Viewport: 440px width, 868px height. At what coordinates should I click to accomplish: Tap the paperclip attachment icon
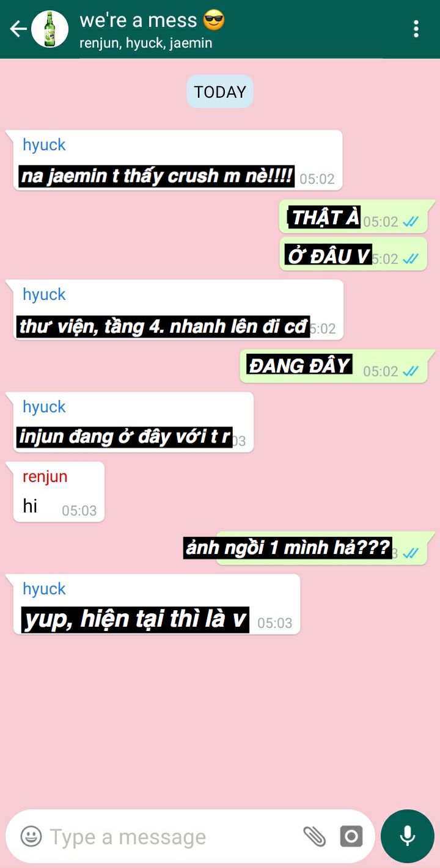click(315, 836)
